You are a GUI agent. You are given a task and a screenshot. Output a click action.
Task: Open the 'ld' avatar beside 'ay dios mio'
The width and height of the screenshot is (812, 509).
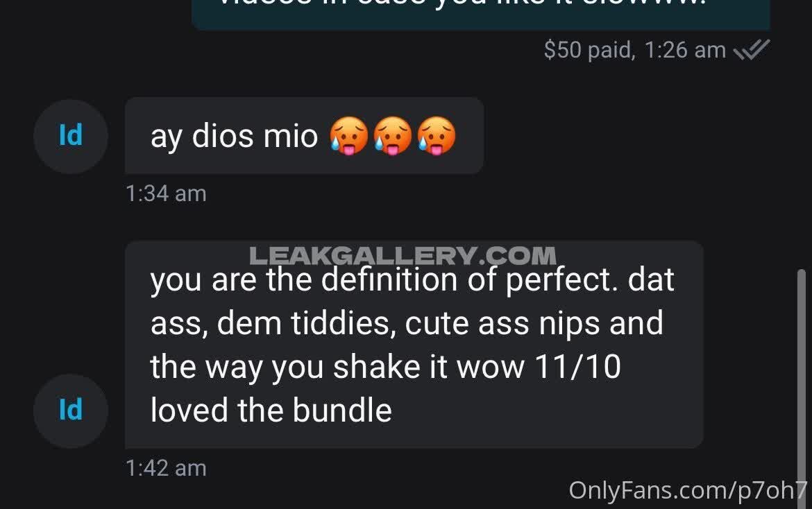tap(71, 136)
